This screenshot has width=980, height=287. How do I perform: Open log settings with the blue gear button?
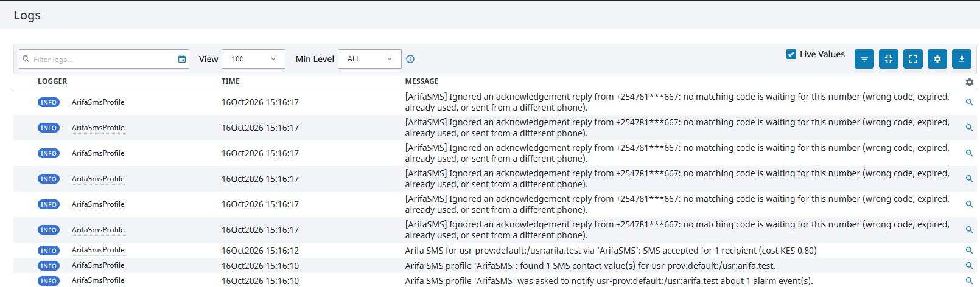(937, 59)
